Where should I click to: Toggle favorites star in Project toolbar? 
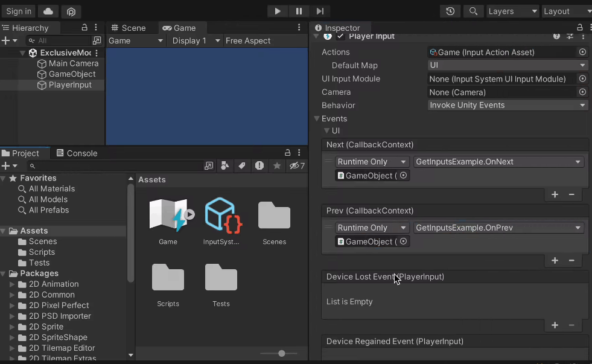[277, 166]
